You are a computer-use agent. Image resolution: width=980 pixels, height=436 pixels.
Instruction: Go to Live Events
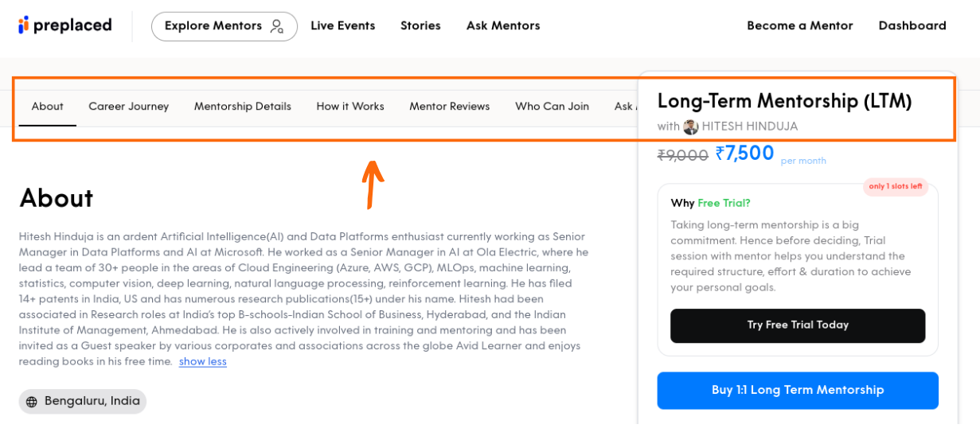point(342,25)
